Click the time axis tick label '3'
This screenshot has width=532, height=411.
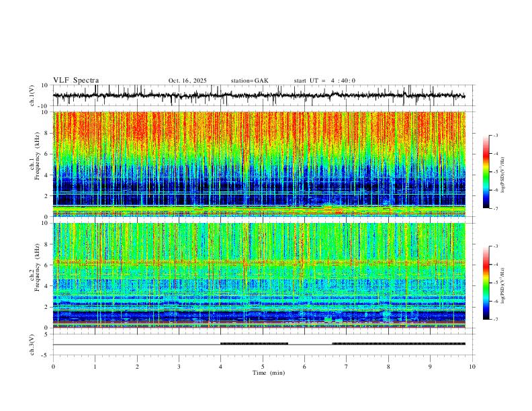[x=179, y=367]
